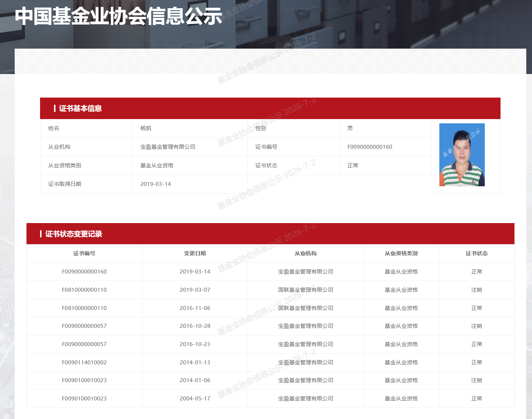Click institution value 宝盈基金管理有限公司 in basic info
Screen dimensions: 532x419
(168, 147)
